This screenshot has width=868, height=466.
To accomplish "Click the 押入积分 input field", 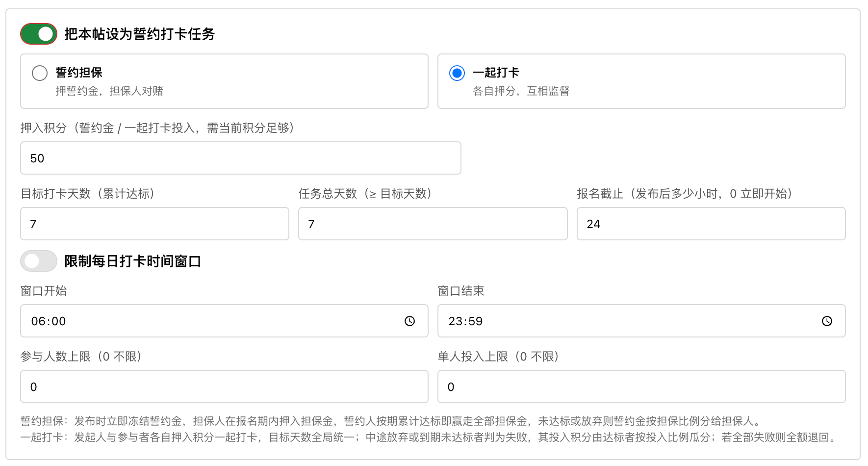I will tap(241, 158).
